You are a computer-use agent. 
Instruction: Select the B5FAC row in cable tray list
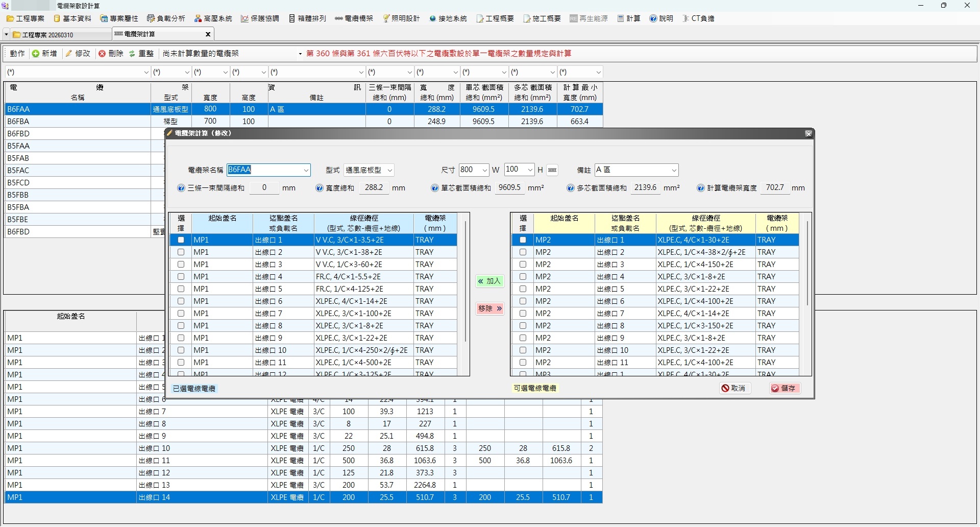coord(77,171)
